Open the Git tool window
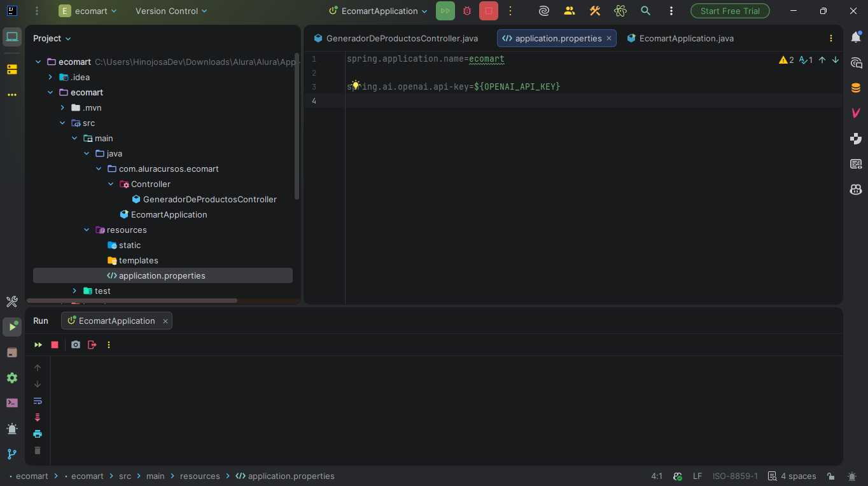Image resolution: width=868 pixels, height=486 pixels. point(12,454)
